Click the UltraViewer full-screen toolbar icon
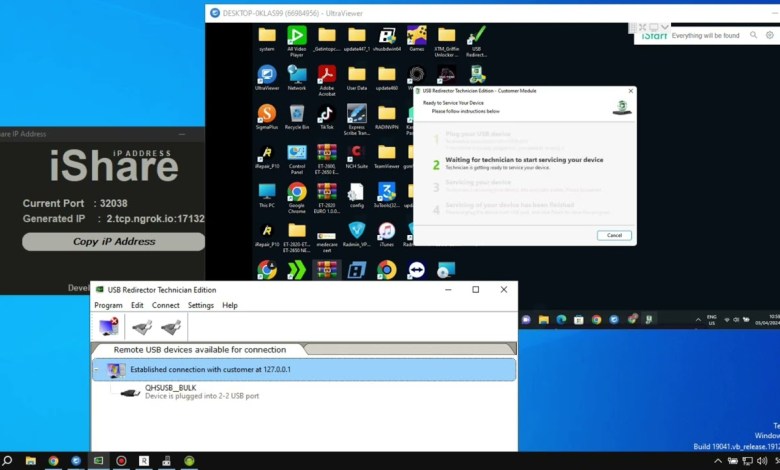Screen dimensions: 780x470 pos(643,27)
